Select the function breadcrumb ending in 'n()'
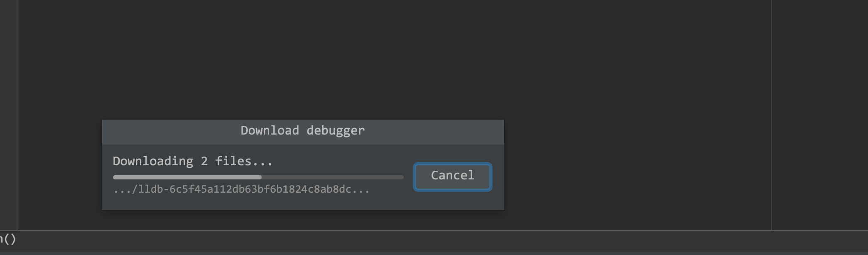Viewport: 868px width, 255px height. click(x=8, y=239)
